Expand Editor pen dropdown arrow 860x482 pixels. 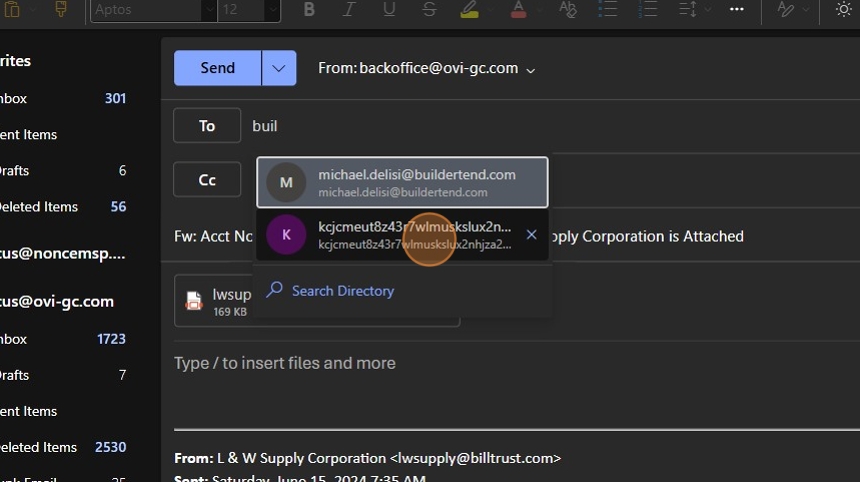(806, 9)
